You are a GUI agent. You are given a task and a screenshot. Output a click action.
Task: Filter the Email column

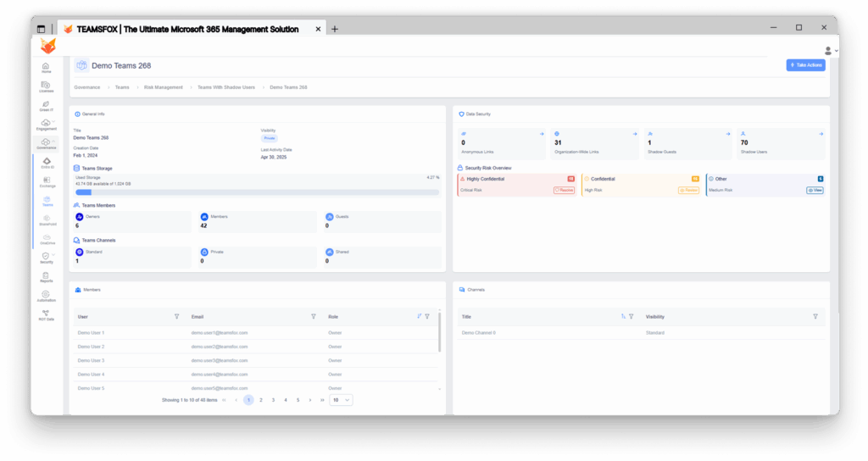point(314,317)
